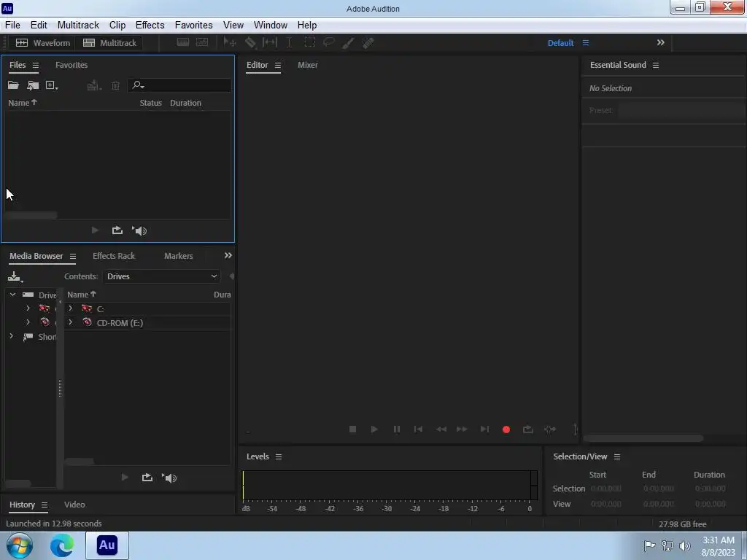Open the Essential Sound panel menu
This screenshot has width=747, height=560.
[656, 65]
